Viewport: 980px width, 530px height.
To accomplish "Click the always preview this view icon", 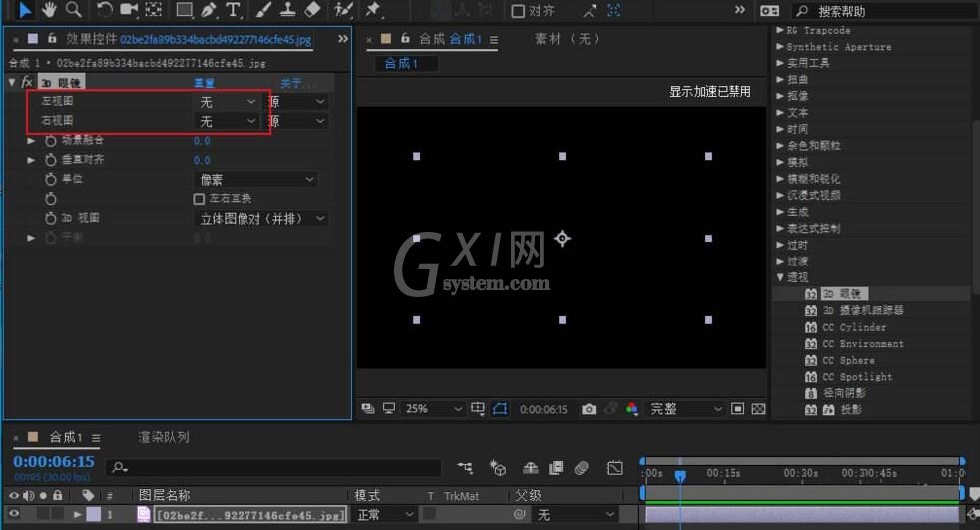I will 368,409.
